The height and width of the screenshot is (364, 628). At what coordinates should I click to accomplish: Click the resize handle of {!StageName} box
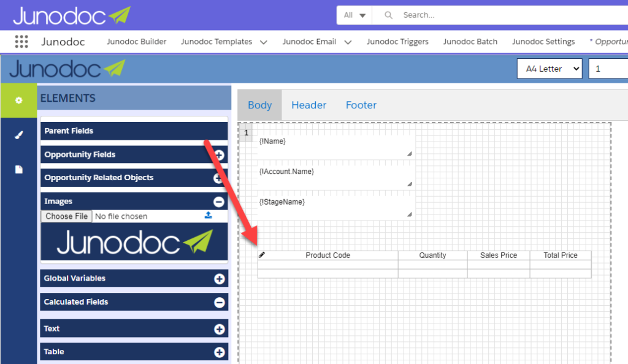409,214
